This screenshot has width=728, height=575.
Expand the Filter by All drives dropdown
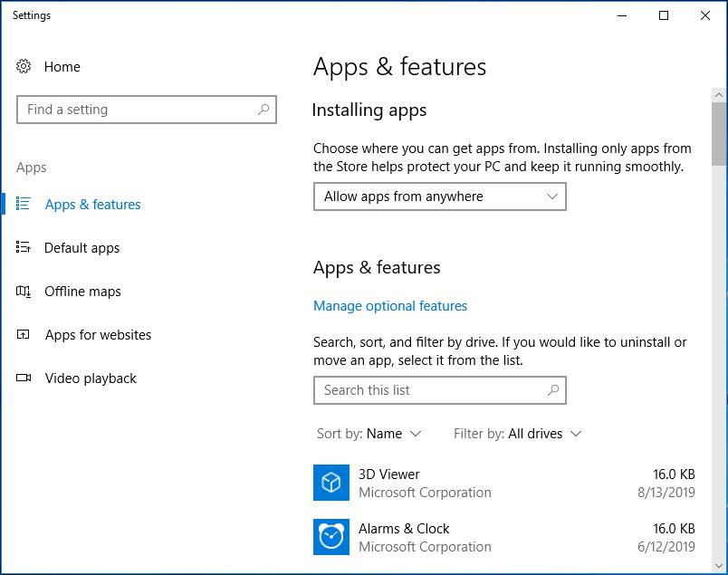pyautogui.click(x=517, y=434)
